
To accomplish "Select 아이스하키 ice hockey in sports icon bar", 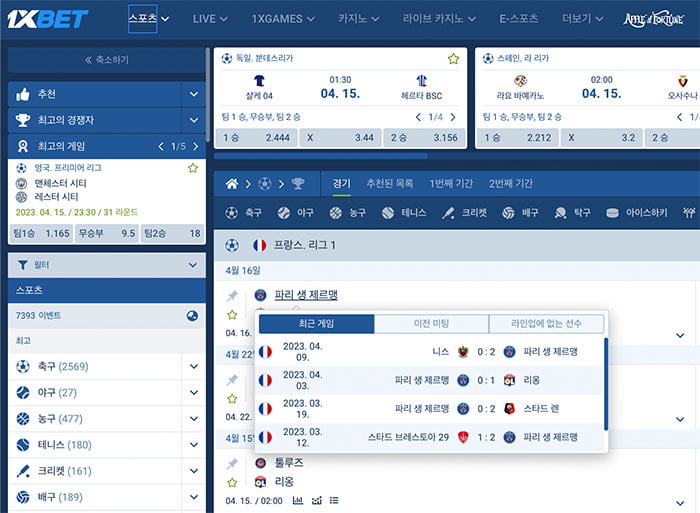I will pos(637,213).
